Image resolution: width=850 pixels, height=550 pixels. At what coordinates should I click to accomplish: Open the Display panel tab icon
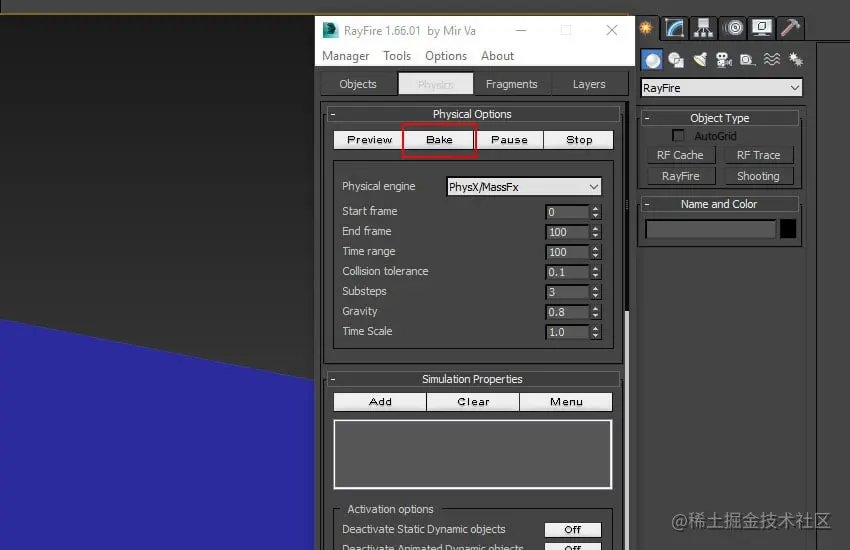tap(762, 28)
